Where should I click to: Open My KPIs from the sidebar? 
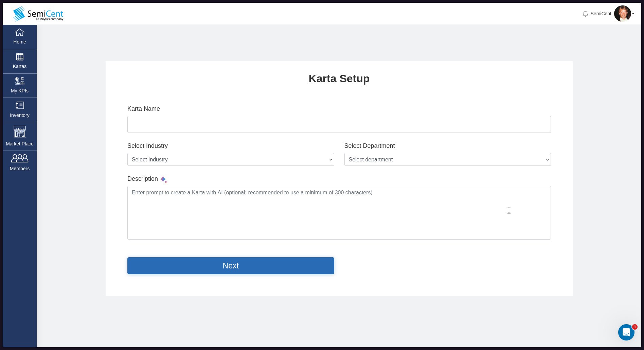pyautogui.click(x=19, y=85)
